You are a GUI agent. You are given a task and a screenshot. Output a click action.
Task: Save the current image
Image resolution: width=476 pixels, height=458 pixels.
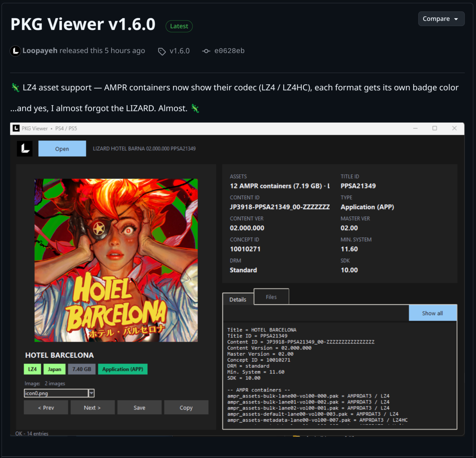139,408
